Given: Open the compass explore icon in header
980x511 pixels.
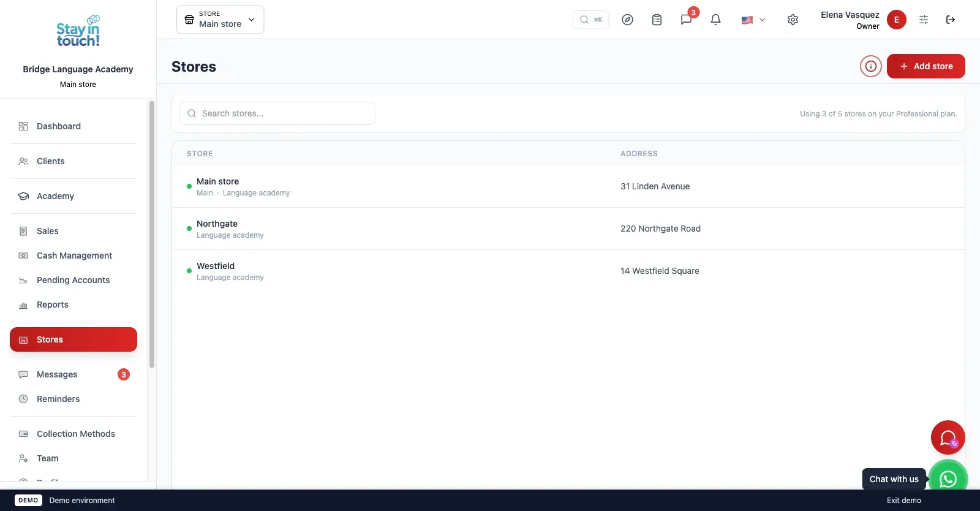Looking at the screenshot, I should (x=627, y=20).
